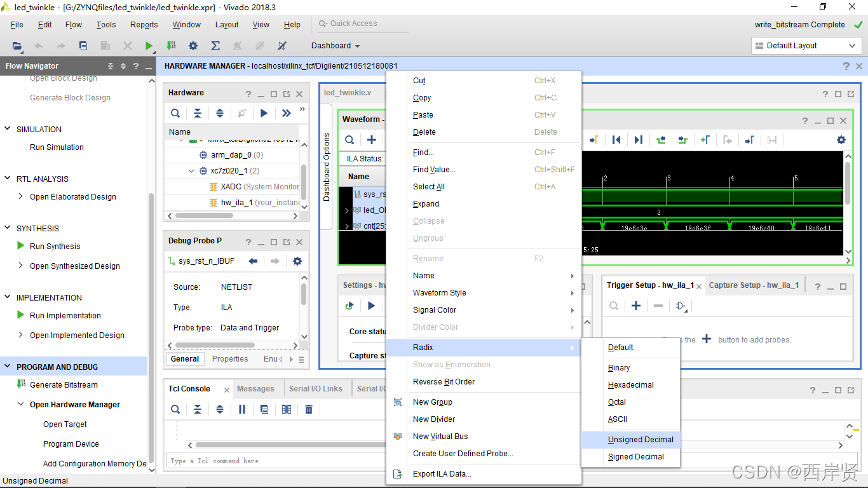The width and height of the screenshot is (868, 488).
Task: Click search icon in Hardware panel
Action: pyautogui.click(x=175, y=113)
